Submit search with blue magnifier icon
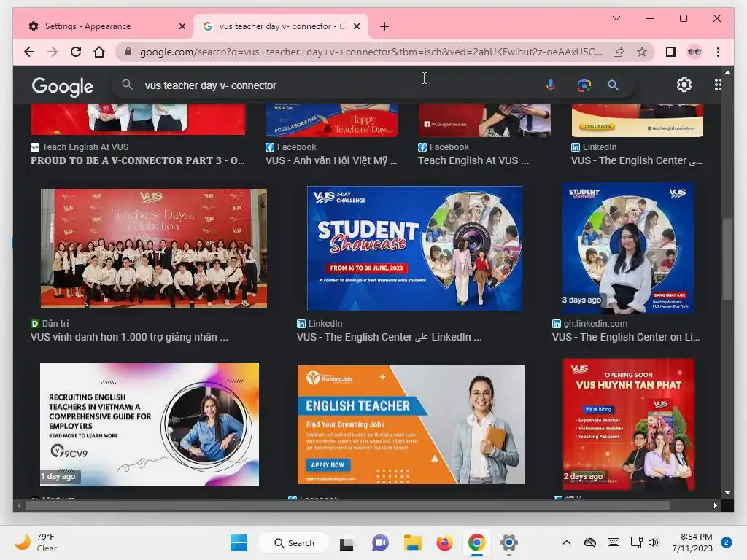 (x=613, y=85)
